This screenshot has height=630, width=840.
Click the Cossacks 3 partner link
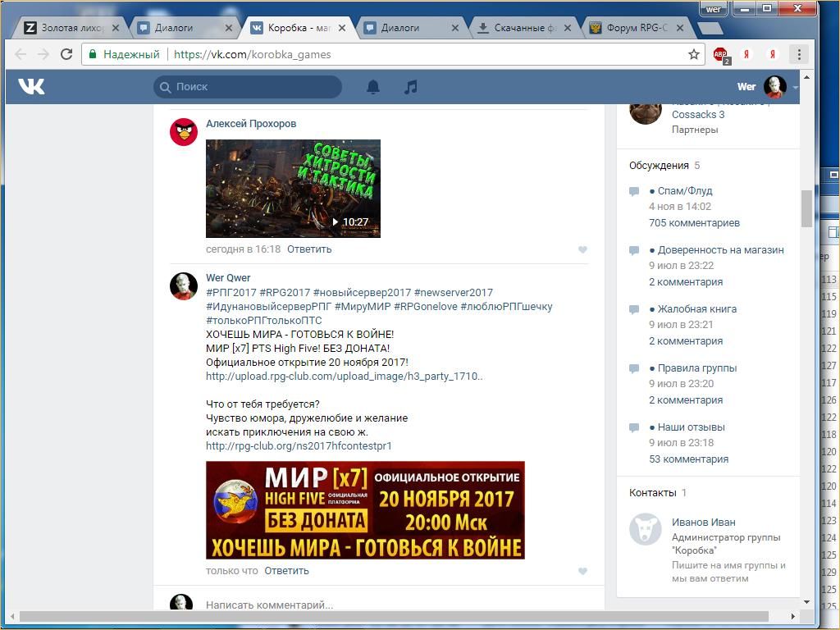(698, 115)
